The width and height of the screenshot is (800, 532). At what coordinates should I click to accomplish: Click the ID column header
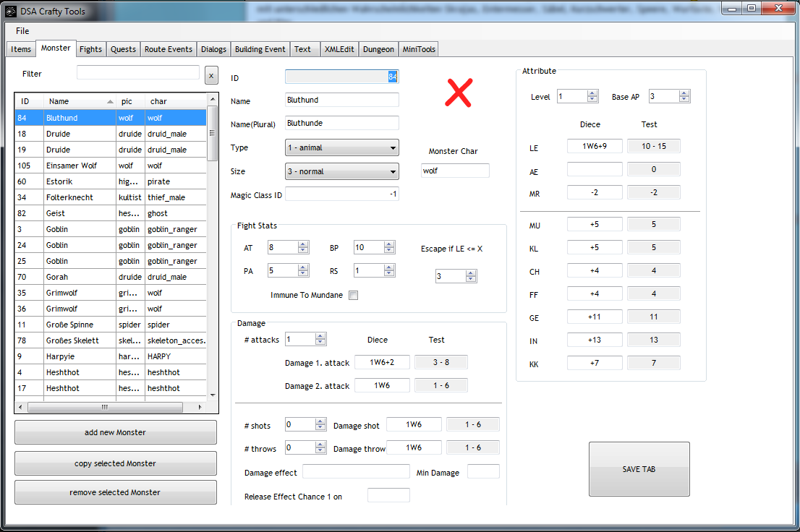tap(30, 101)
